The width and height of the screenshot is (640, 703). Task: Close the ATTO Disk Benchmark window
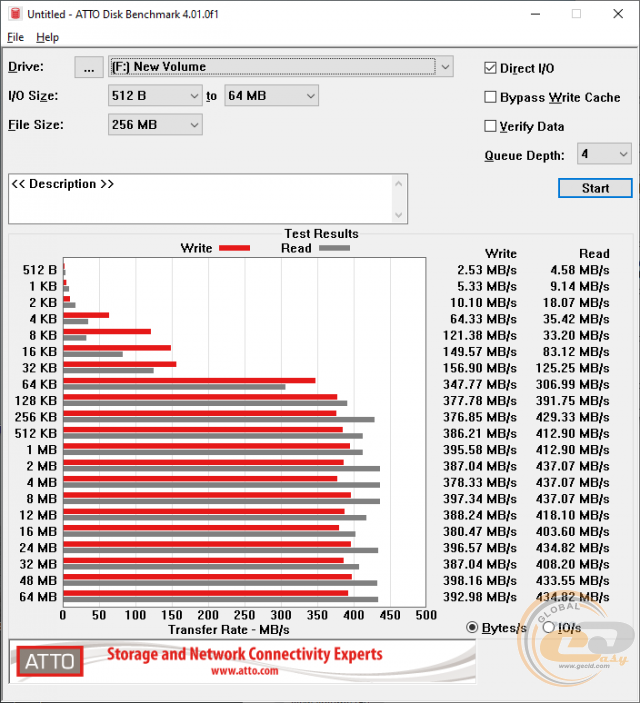point(618,14)
